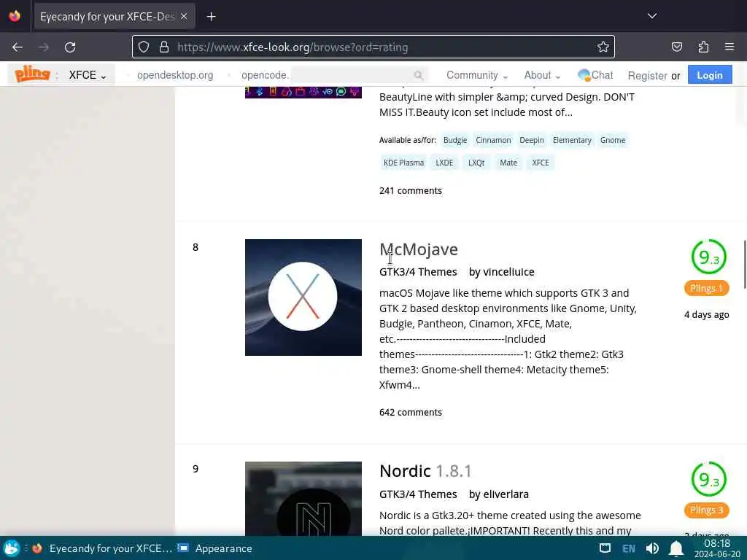This screenshot has width=747, height=560.
Task: Reload the current page
Action: 70,47
